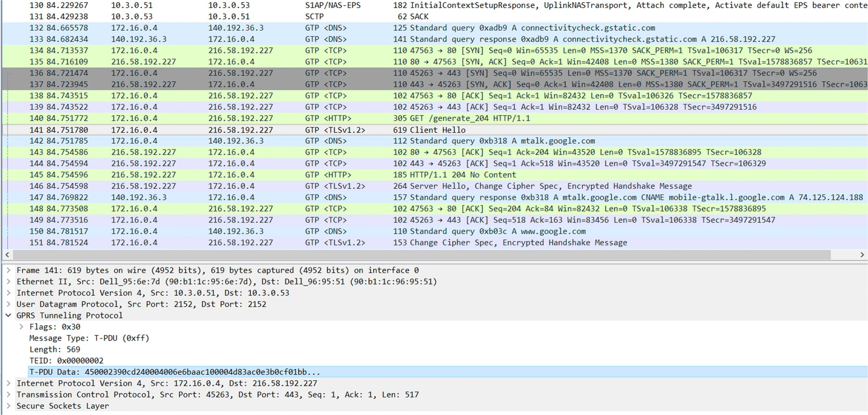Select packet 137 SYN, ACK from port 443
The image size is (868, 415).
435,84
